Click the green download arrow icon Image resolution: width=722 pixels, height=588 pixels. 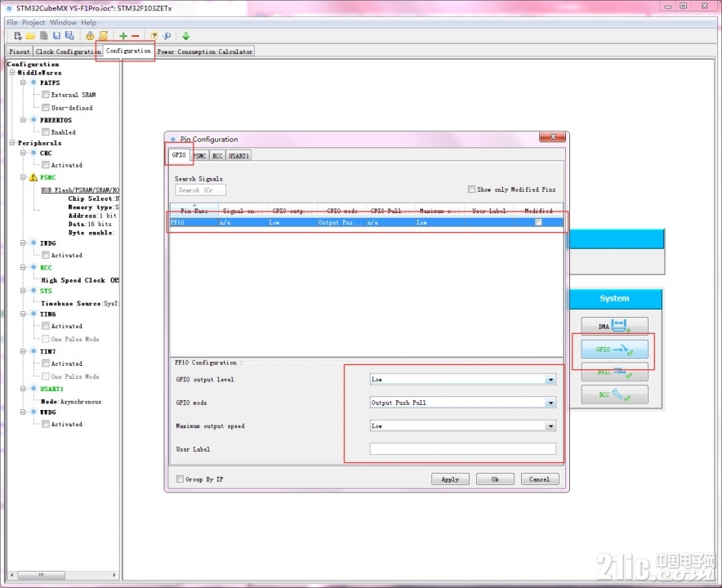coord(186,36)
